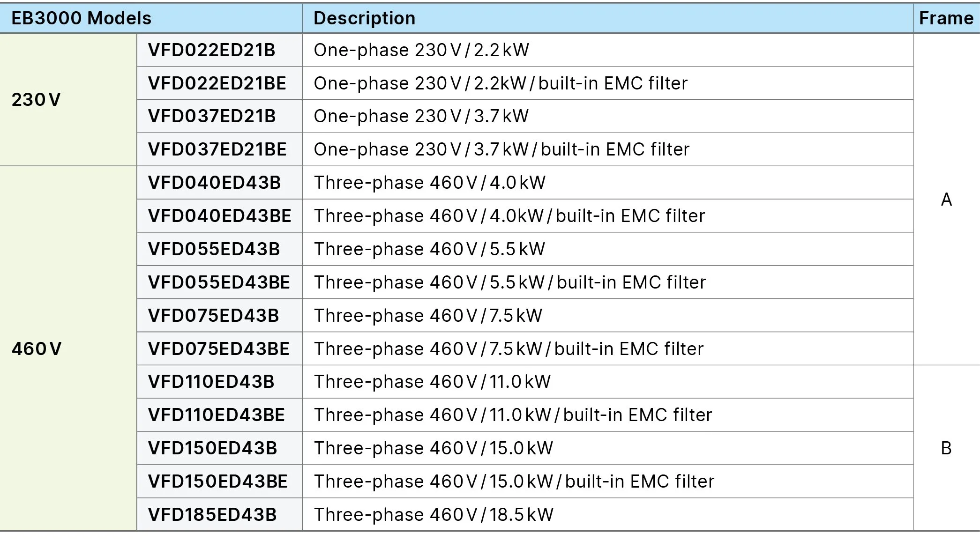The height and width of the screenshot is (541, 980).
Task: Click model VFD022ED21B
Action: coord(219,50)
